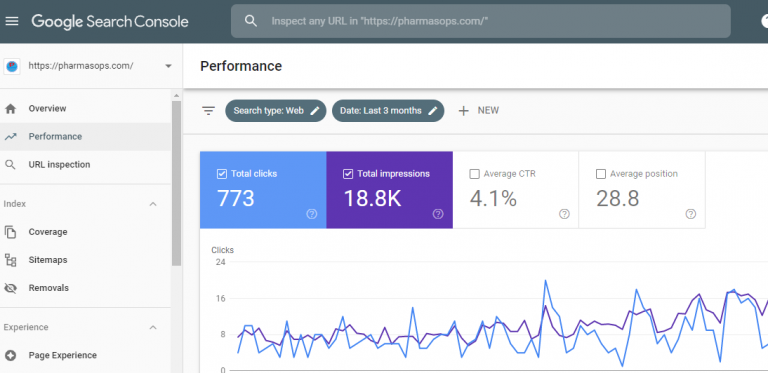Click the Overview home icon

[x=10, y=109]
